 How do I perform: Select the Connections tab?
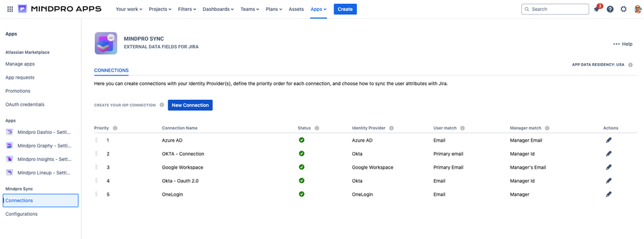[111, 70]
